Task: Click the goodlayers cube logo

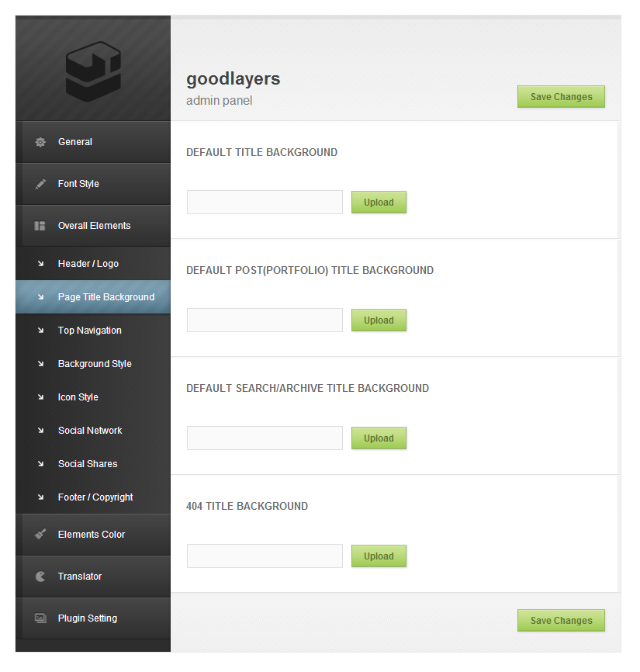Action: (93, 71)
